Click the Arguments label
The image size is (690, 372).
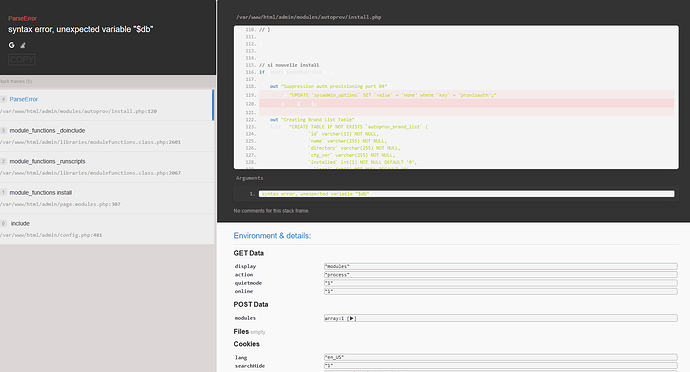coord(250,178)
